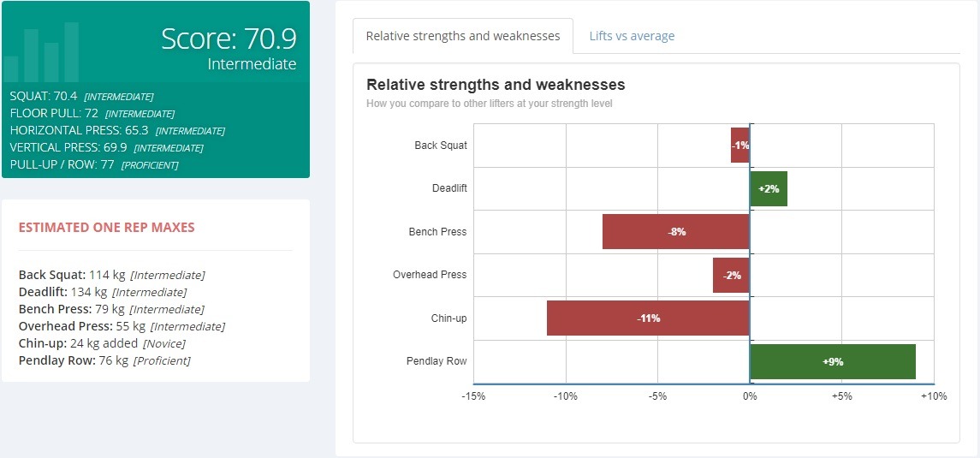The image size is (980, 458).
Task: Click Back Squat 114 kg one rep max
Action: (111, 275)
